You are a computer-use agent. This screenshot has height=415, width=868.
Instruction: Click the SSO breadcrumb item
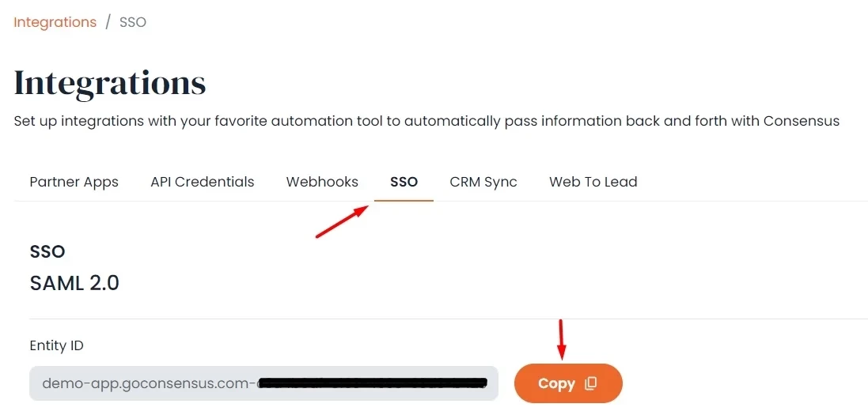pos(133,22)
